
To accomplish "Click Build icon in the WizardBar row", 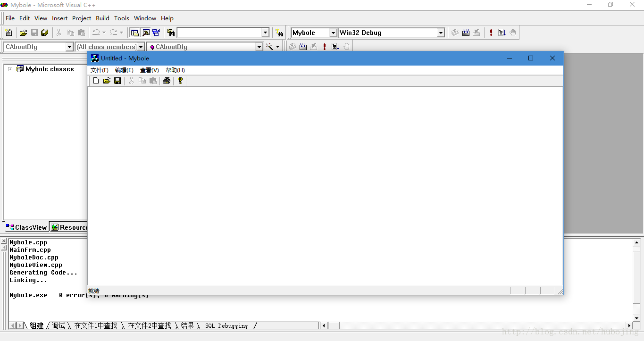I will coord(303,47).
